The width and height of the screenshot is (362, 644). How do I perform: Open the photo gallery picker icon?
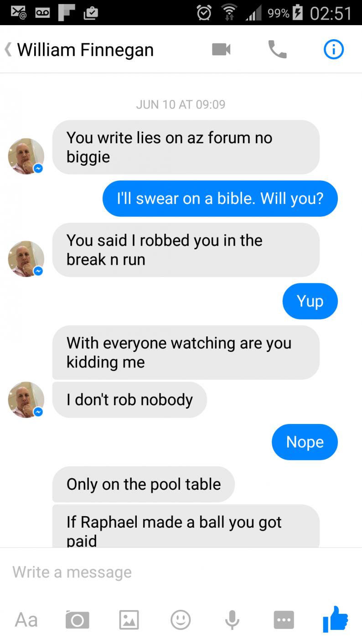129,620
